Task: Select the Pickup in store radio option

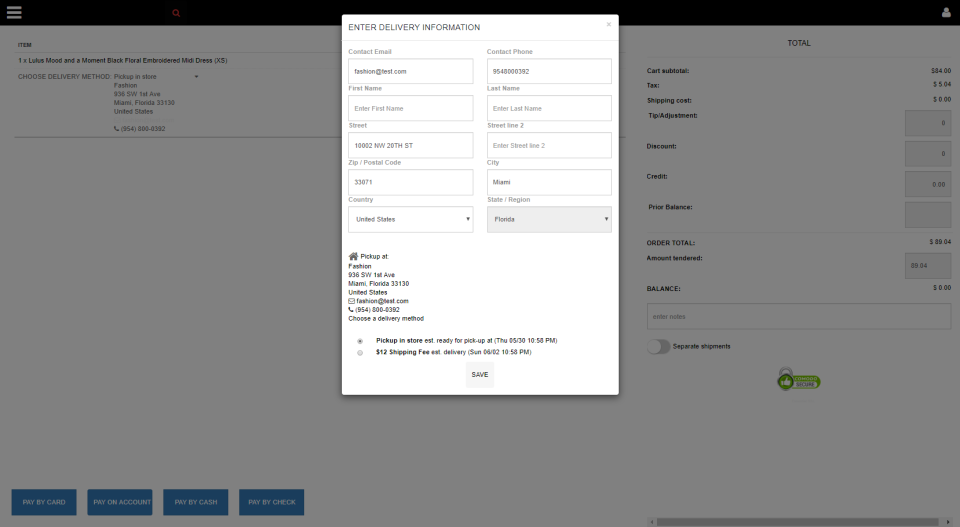Action: 360,341
